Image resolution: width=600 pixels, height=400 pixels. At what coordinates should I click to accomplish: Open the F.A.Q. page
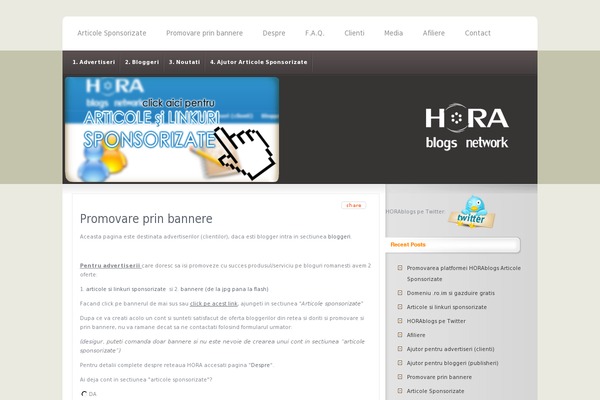tap(315, 33)
